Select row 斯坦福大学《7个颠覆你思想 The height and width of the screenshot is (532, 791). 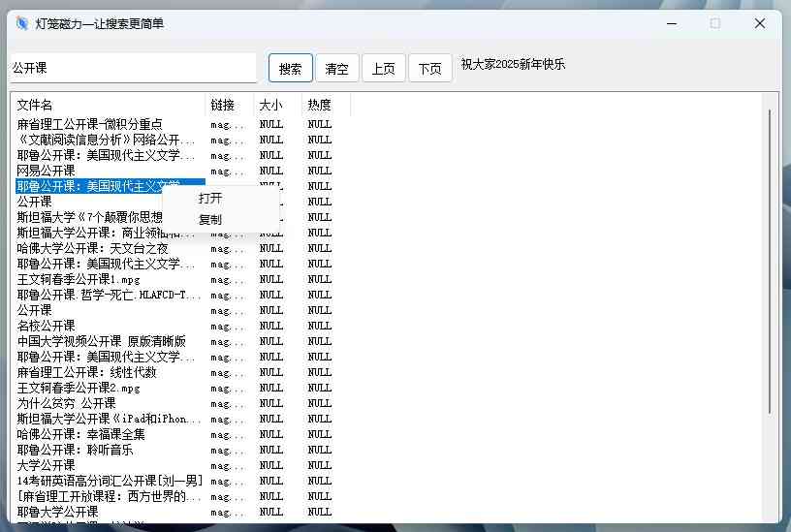[89, 217]
